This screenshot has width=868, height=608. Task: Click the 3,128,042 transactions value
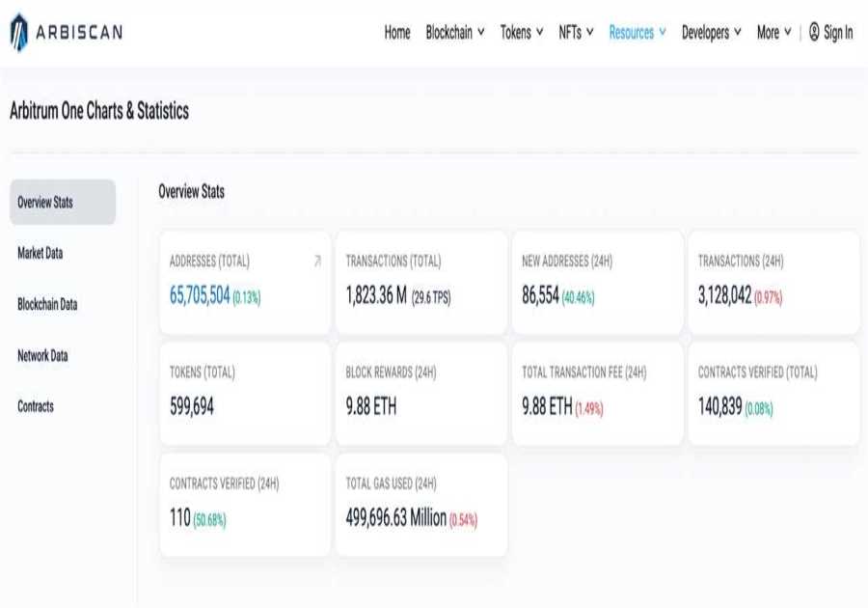724,295
